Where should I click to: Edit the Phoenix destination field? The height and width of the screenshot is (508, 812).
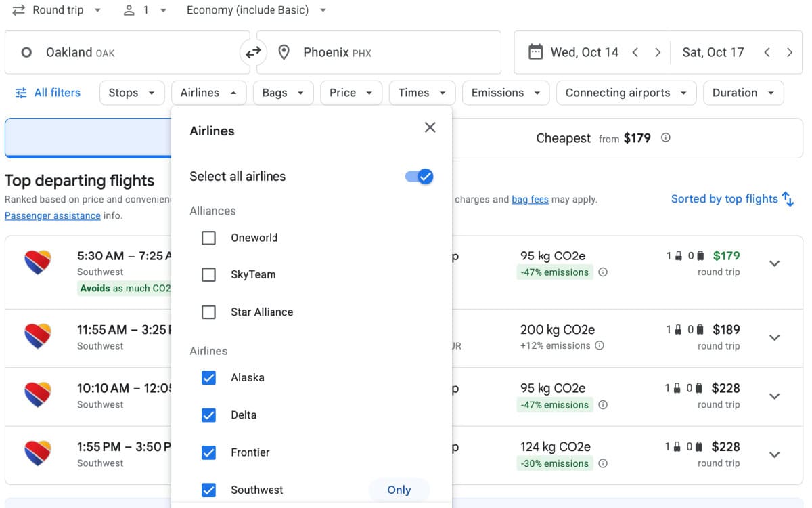coord(379,52)
